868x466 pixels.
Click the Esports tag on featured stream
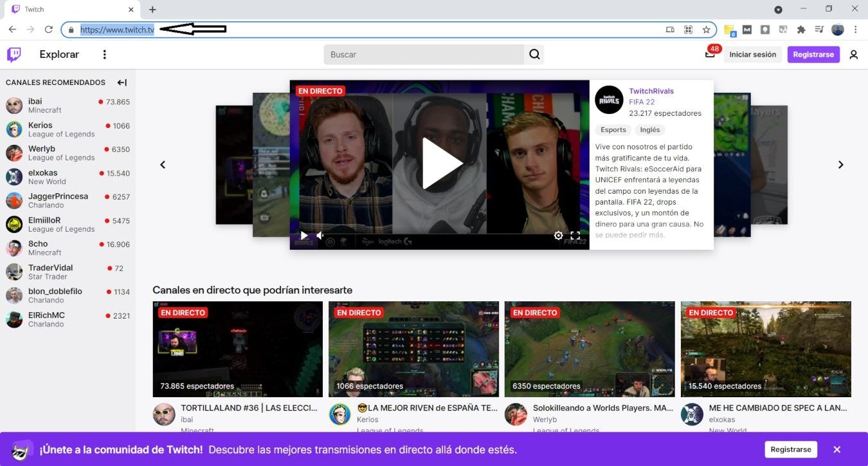pos(613,130)
